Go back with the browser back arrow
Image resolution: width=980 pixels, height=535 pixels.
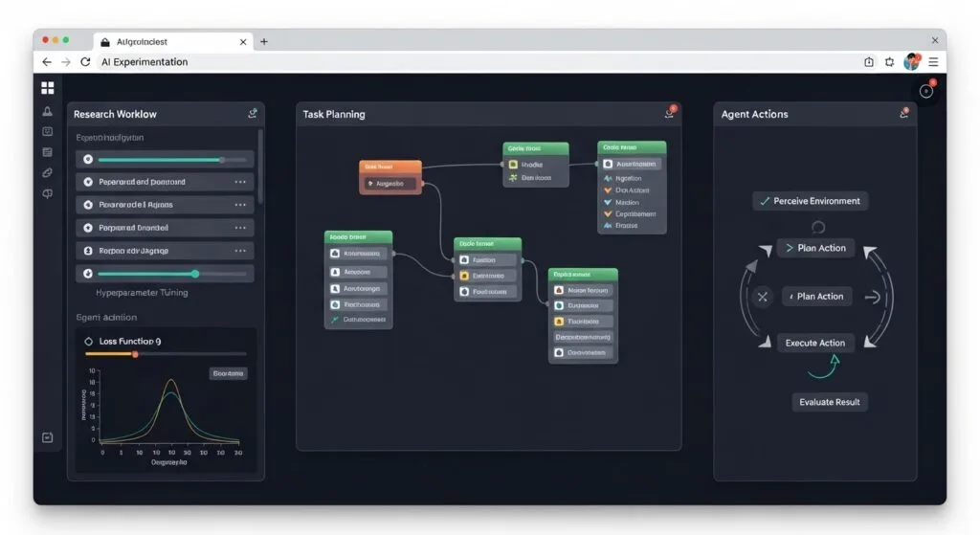tap(47, 62)
